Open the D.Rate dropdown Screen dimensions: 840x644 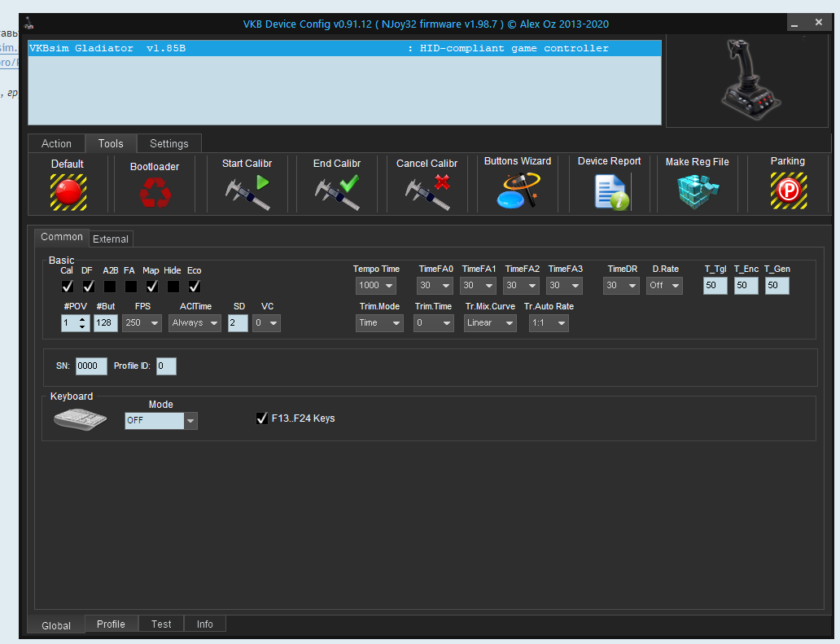[664, 286]
